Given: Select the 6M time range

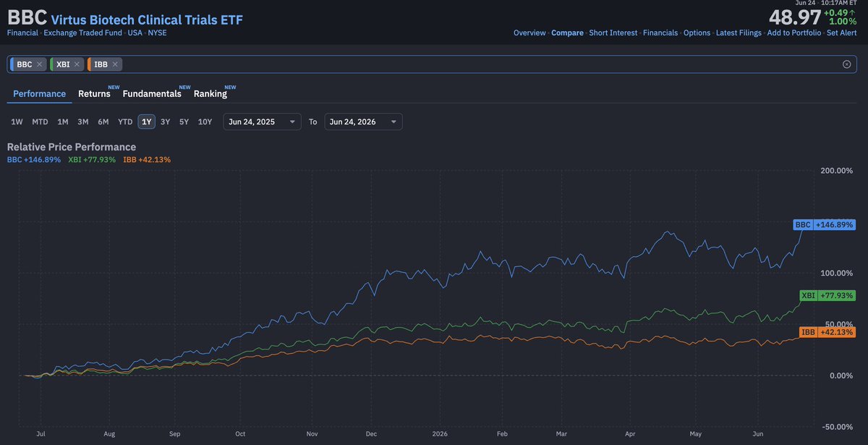Looking at the screenshot, I should (103, 122).
